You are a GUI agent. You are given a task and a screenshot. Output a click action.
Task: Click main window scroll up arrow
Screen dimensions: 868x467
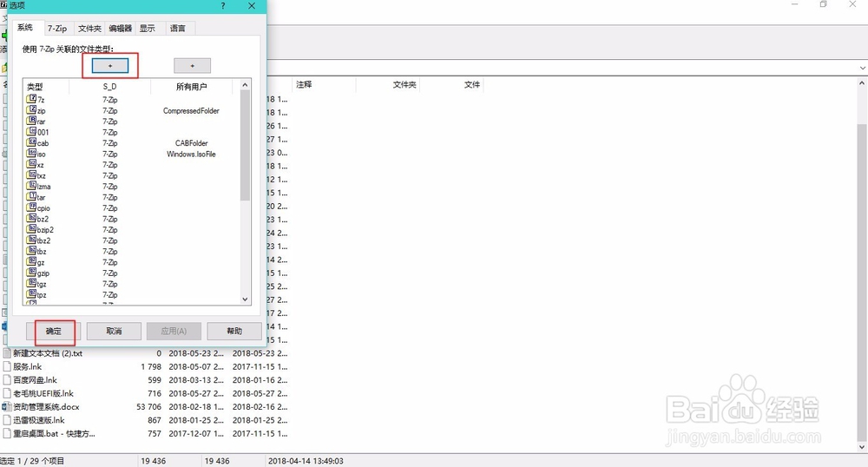click(x=862, y=83)
